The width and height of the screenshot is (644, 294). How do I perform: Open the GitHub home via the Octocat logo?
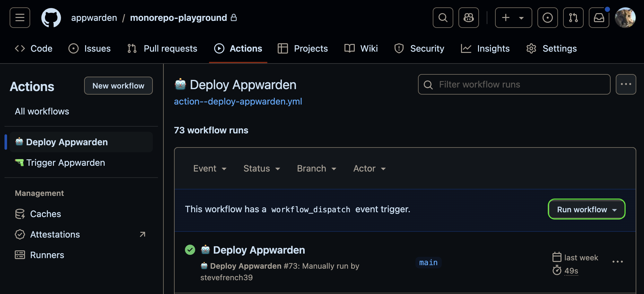click(51, 18)
